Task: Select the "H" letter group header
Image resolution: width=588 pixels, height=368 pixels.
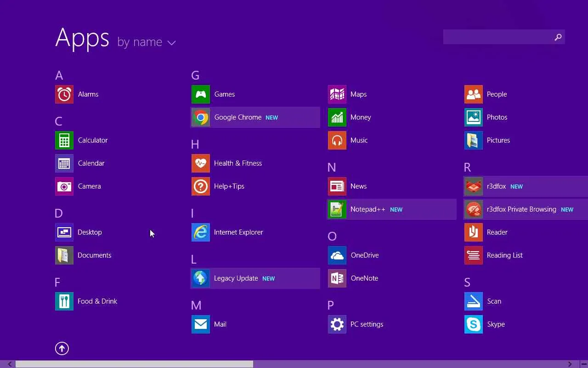Action: pos(195,144)
